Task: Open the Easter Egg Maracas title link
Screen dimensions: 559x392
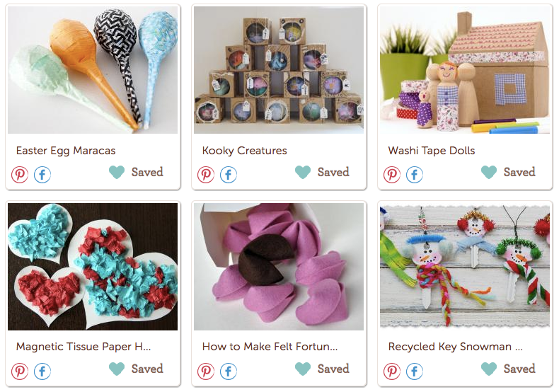Action: [x=66, y=151]
